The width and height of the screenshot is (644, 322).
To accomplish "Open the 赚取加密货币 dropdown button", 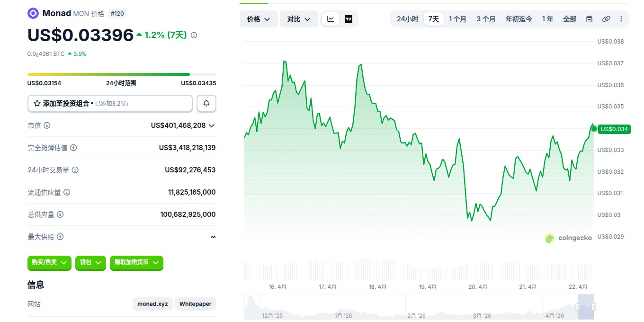I will click(x=136, y=262).
